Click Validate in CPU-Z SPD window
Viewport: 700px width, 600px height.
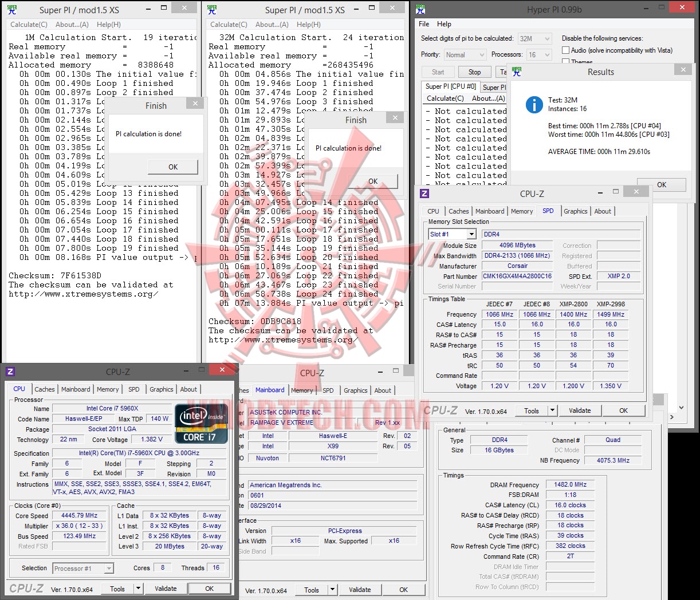580,410
